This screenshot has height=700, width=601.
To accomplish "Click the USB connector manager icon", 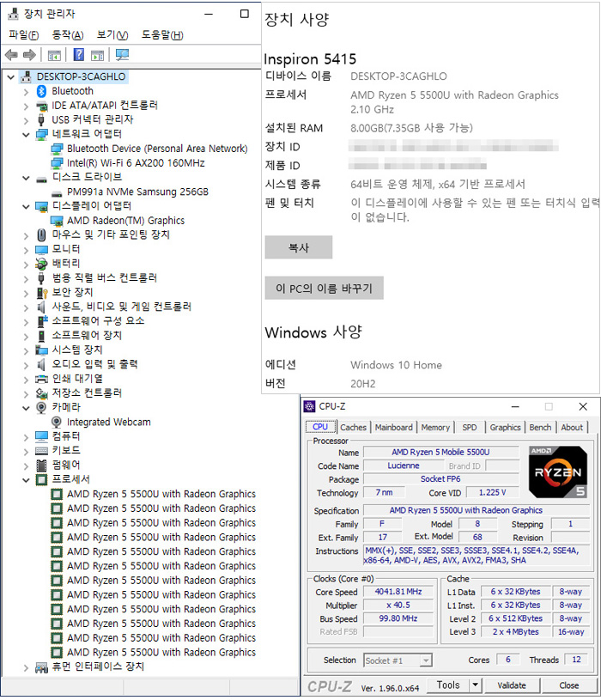I will pyautogui.click(x=41, y=120).
